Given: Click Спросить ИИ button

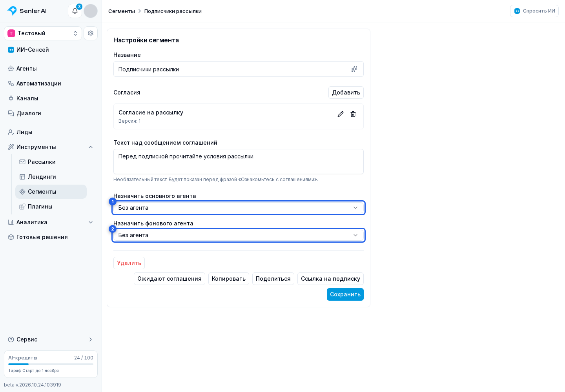Looking at the screenshot, I should click(x=534, y=11).
